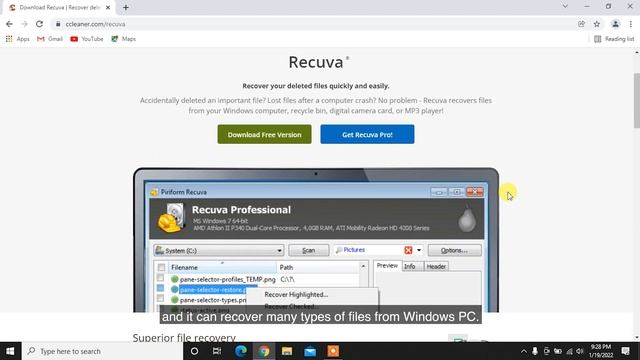Screen dimensions: 640x360
Task: Open a new browser tab
Action: (126, 7)
